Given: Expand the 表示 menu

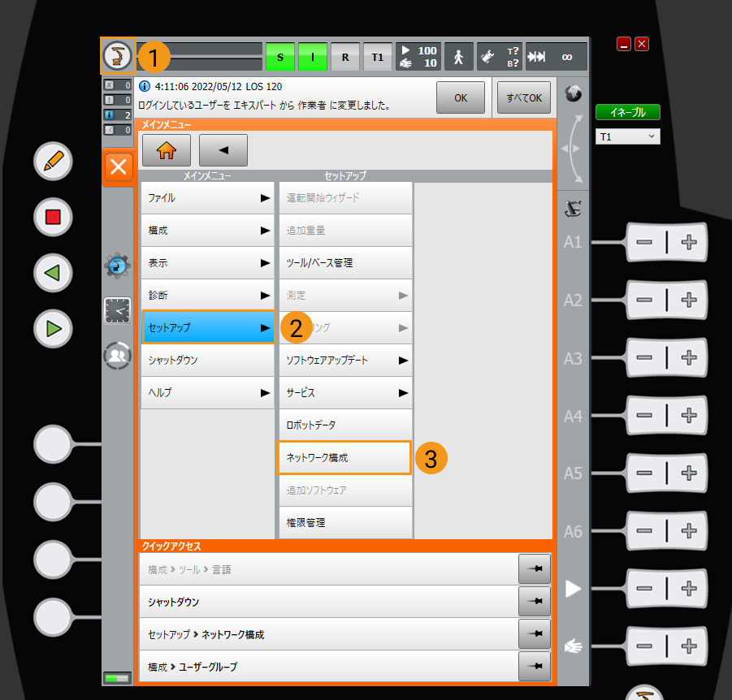Looking at the screenshot, I should tap(207, 263).
